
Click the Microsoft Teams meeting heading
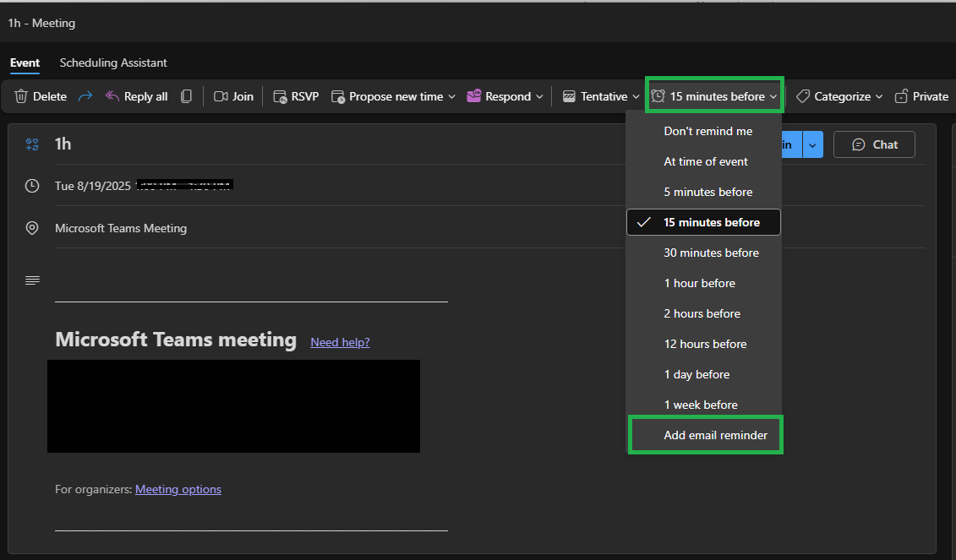pos(176,340)
